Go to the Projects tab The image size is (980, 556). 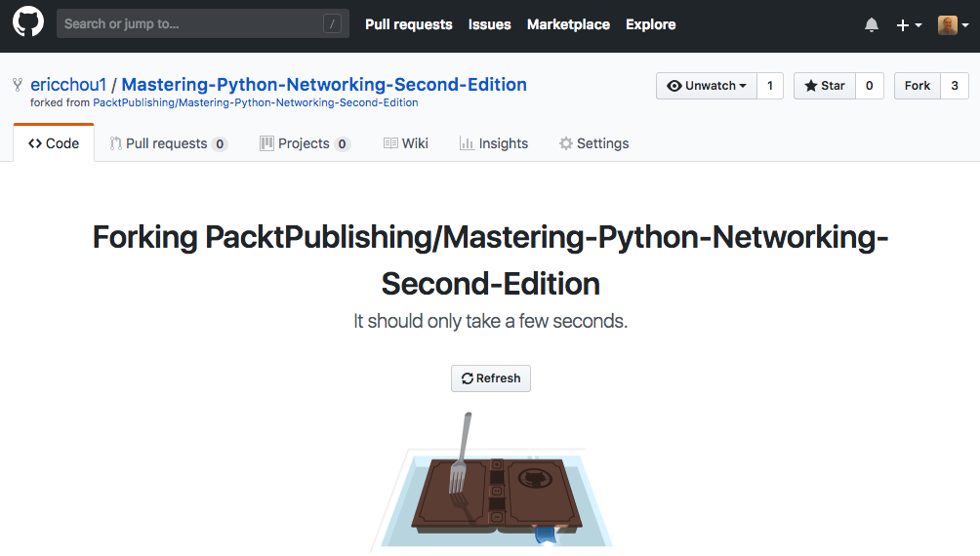[x=305, y=143]
